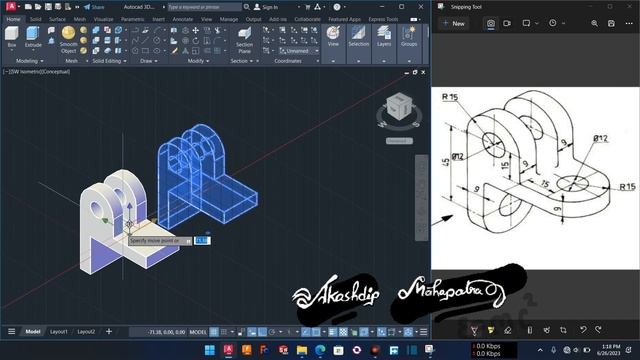
Task: Open the Surface ribbon tab
Action: [x=57, y=19]
